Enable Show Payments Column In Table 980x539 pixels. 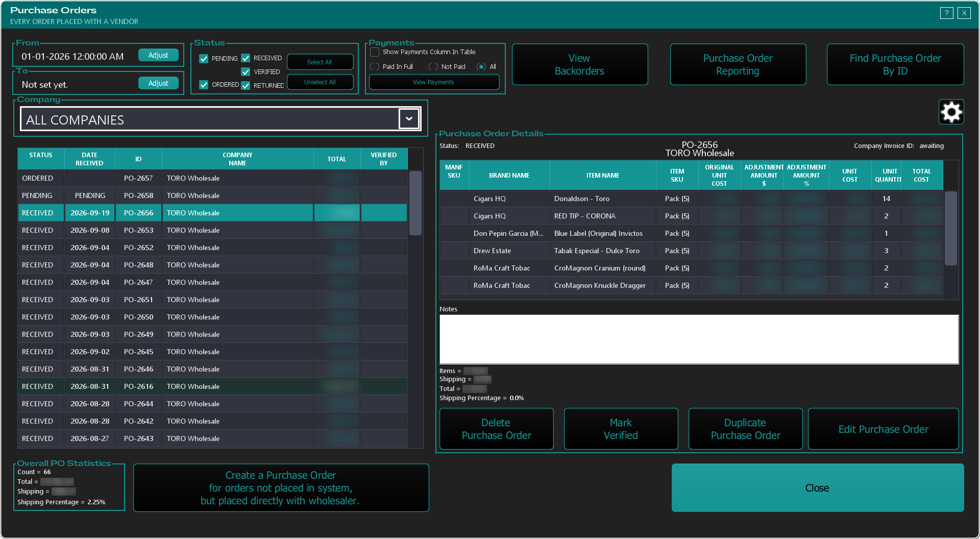click(375, 52)
